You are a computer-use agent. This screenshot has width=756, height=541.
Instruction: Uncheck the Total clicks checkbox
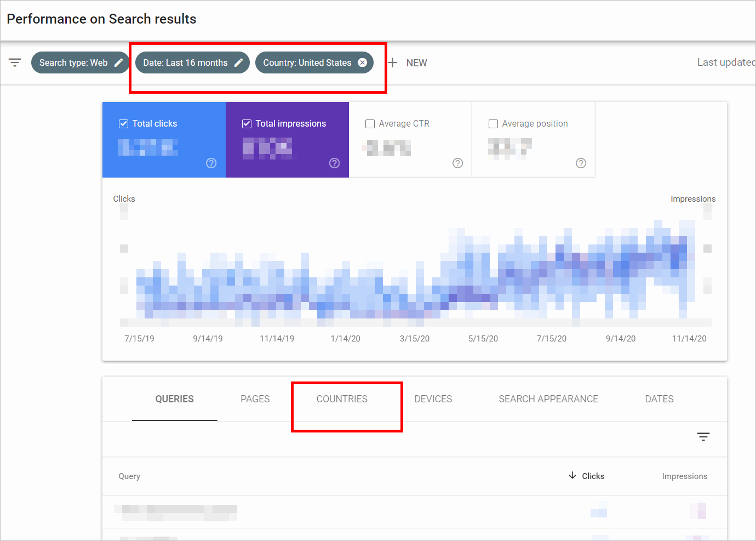point(123,123)
